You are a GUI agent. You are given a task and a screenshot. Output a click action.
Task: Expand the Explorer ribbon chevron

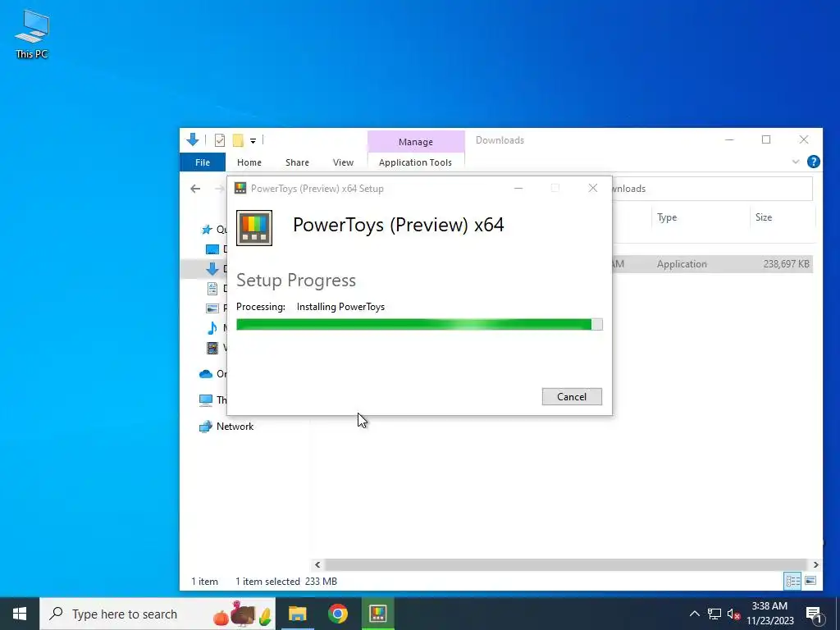[796, 162]
